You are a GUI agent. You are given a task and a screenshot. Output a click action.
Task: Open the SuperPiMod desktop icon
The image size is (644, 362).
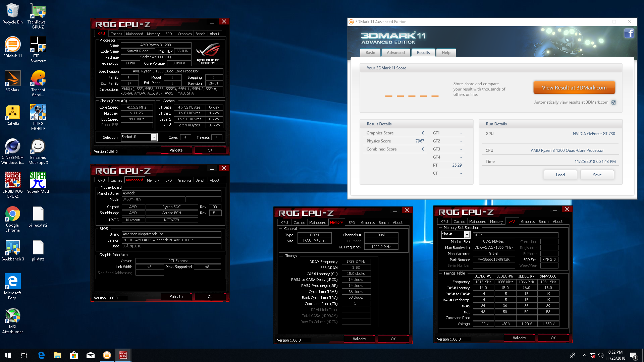coord(38,183)
